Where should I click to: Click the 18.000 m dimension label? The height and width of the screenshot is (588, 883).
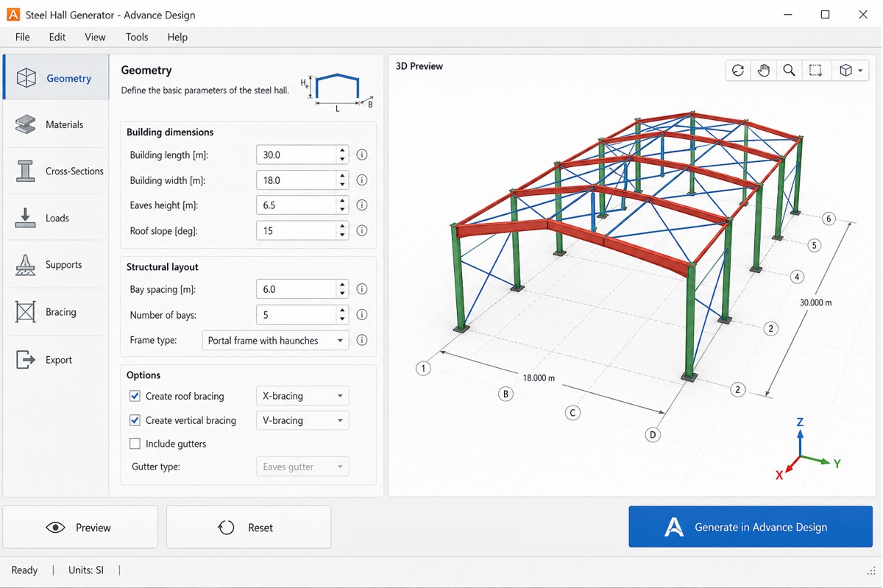(539, 378)
